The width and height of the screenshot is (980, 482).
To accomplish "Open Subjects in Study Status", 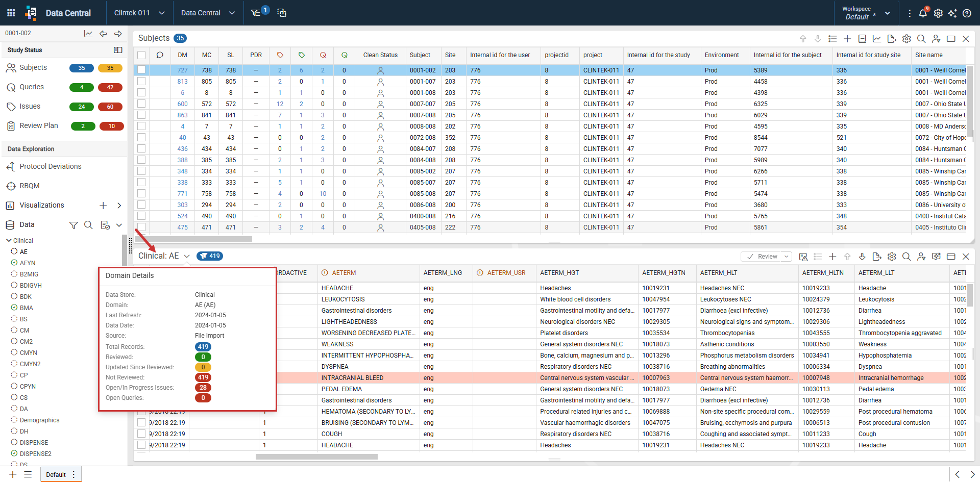I will [x=33, y=68].
